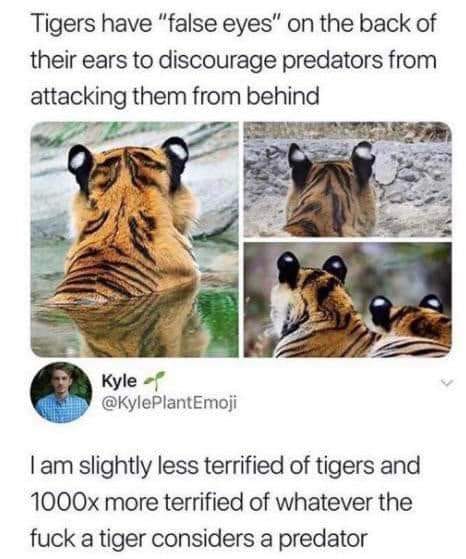Tap the swimming tiger's left ear spot
Image resolution: width=466 pixels, height=559 pixels.
tap(78, 160)
